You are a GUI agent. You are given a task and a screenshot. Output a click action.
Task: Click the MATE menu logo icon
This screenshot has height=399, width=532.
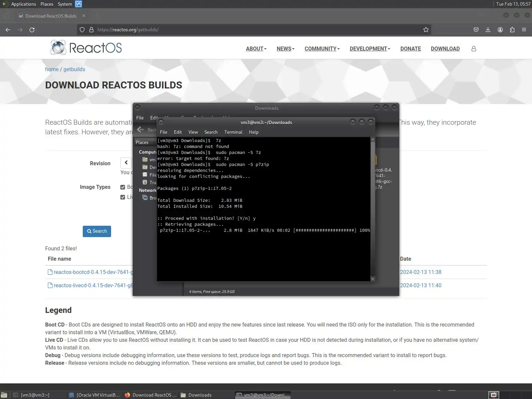5,4
